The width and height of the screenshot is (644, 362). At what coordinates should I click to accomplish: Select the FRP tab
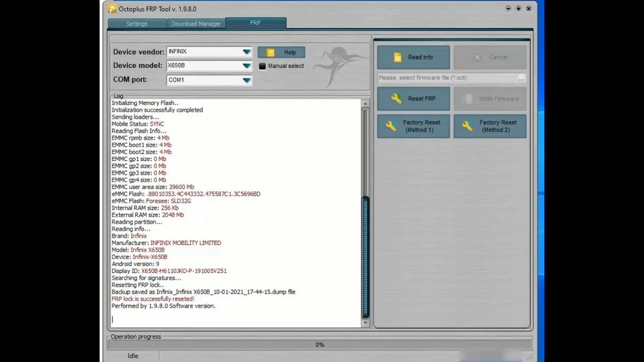click(x=256, y=23)
